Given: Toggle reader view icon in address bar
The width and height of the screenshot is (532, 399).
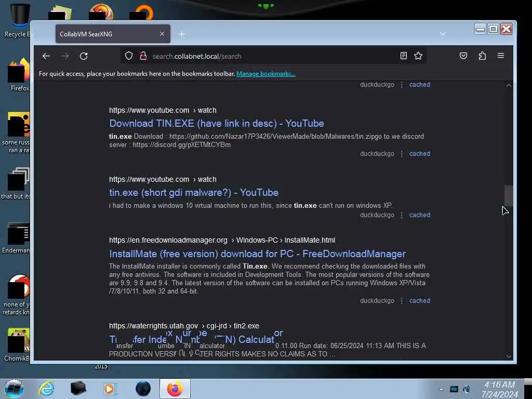Looking at the screenshot, I should (x=403, y=56).
